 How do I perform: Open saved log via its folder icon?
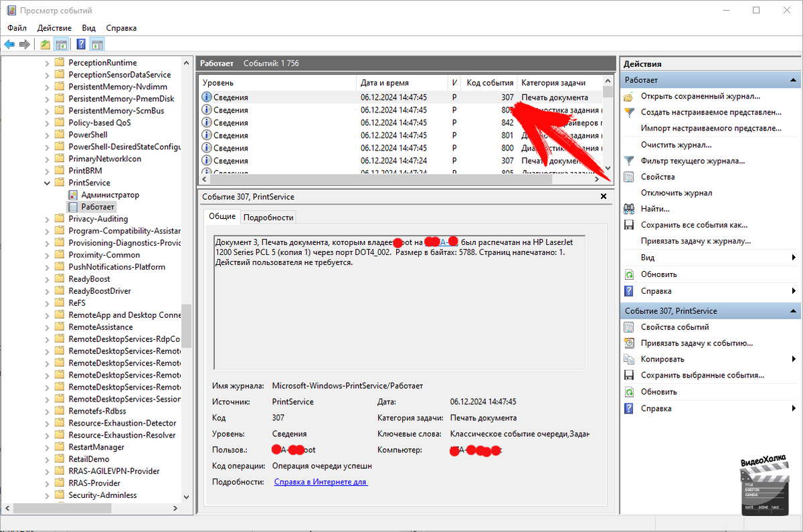point(628,96)
